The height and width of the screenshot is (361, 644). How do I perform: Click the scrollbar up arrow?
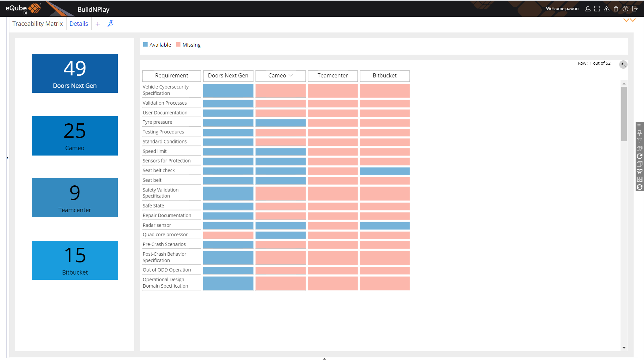click(624, 83)
